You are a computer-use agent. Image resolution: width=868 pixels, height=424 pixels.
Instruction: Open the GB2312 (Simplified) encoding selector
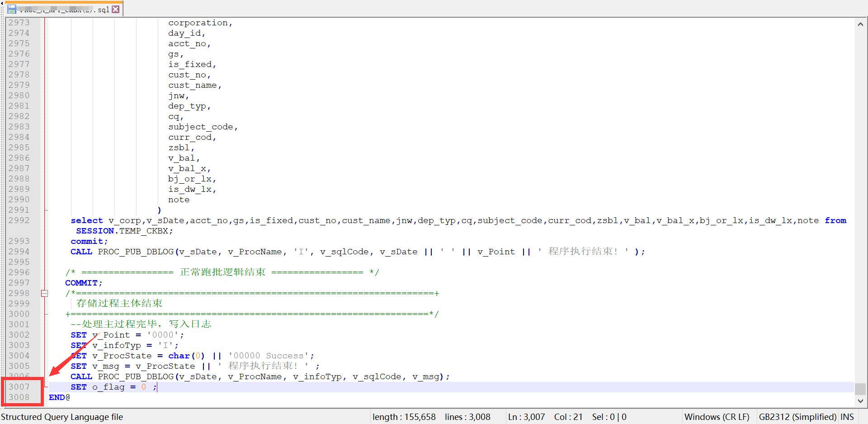797,417
